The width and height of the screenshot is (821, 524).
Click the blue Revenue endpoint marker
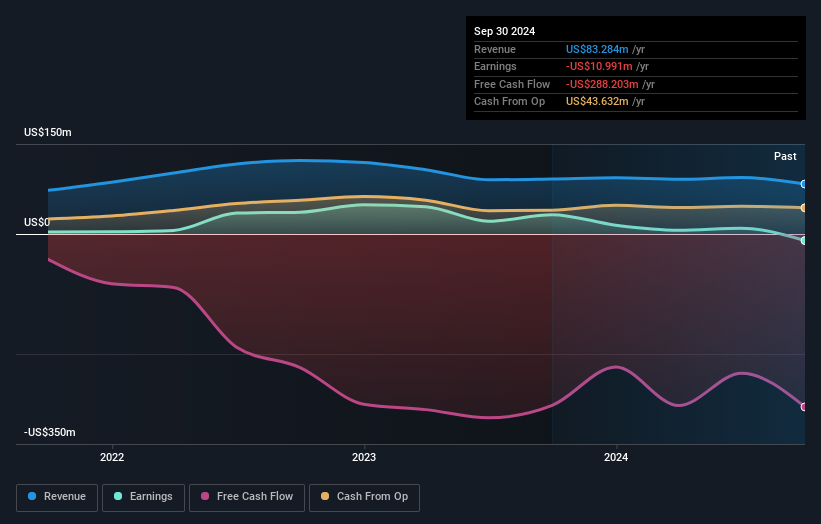(804, 184)
